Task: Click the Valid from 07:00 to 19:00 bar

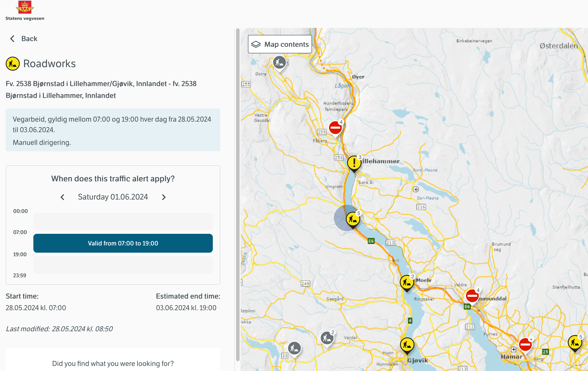Action: [x=123, y=243]
